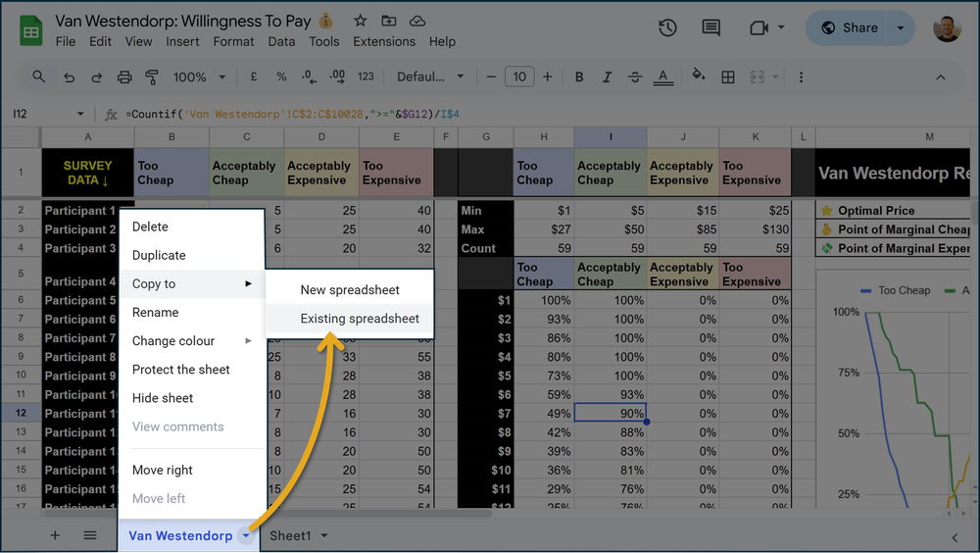980x553 pixels.
Task: Expand the Change colour submenu
Action: [192, 341]
